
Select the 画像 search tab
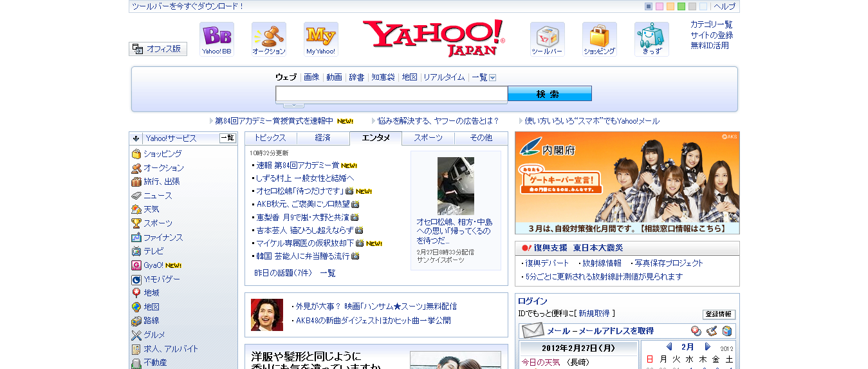tap(311, 77)
